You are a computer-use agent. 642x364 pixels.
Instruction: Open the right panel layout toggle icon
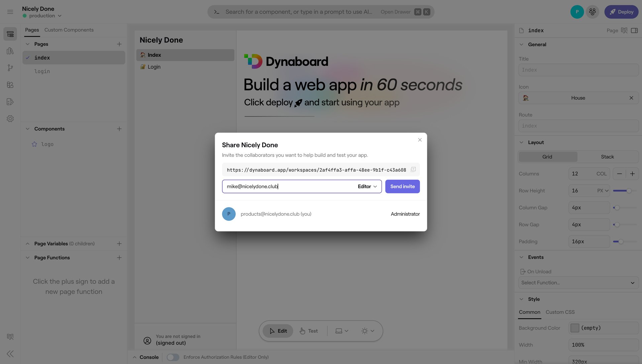tap(635, 30)
